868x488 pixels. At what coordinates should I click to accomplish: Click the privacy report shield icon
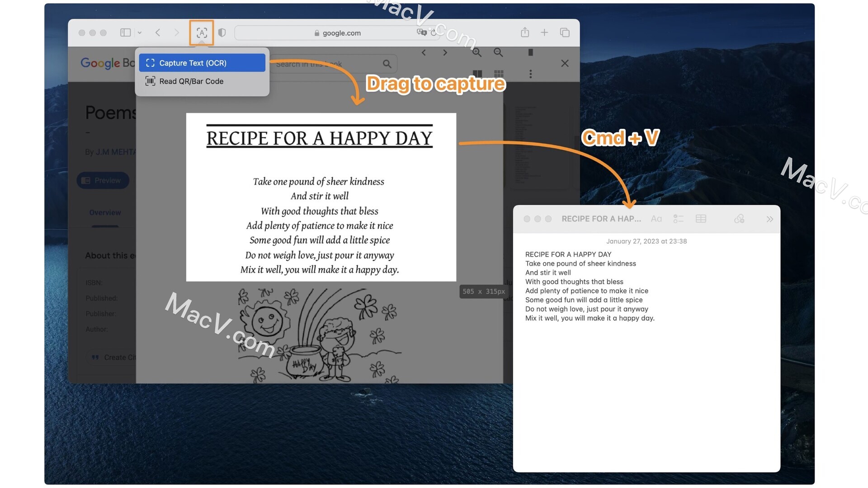coord(221,33)
